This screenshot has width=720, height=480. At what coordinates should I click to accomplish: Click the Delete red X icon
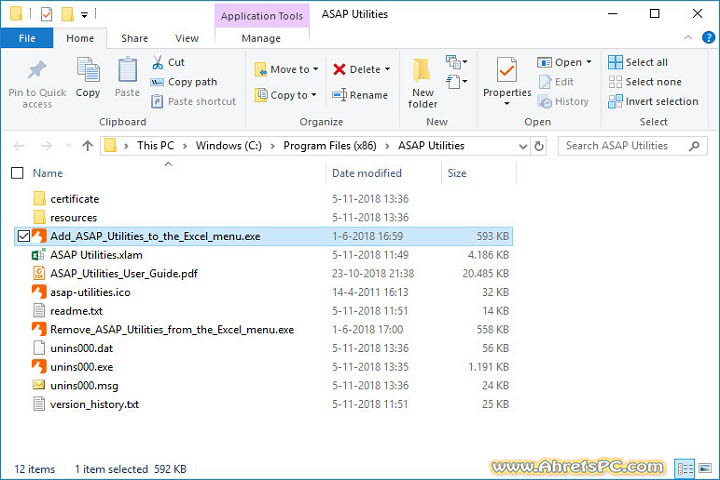point(339,69)
